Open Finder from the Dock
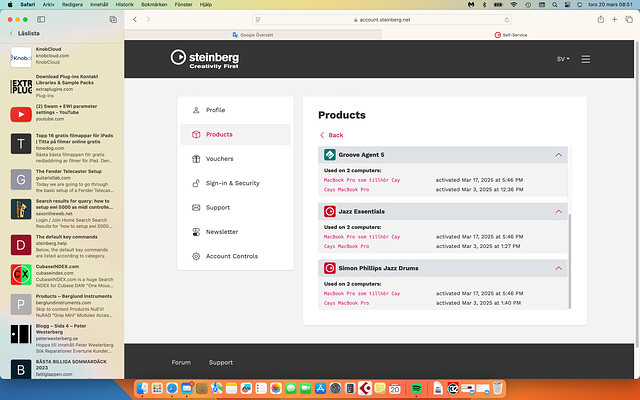The image size is (640, 400). [142, 388]
